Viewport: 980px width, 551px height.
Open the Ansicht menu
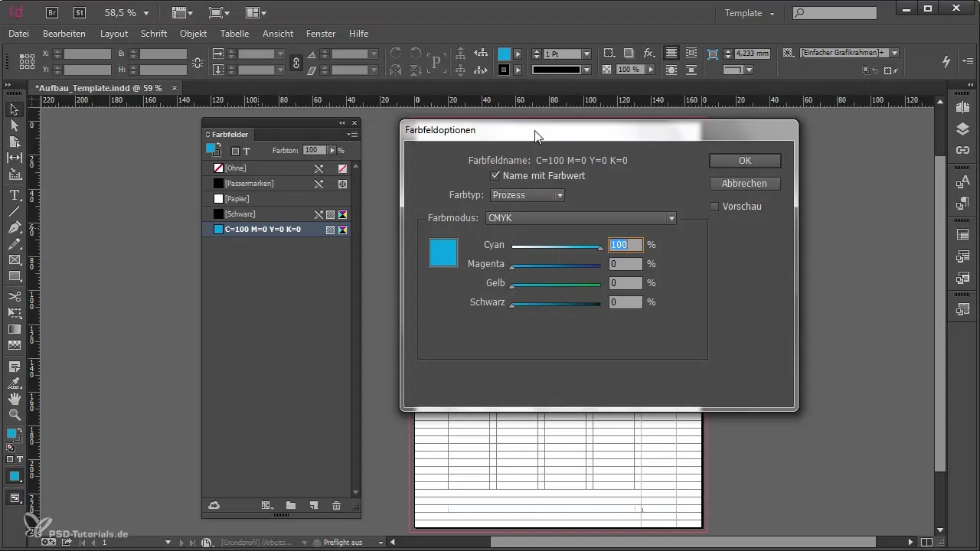[x=278, y=34]
